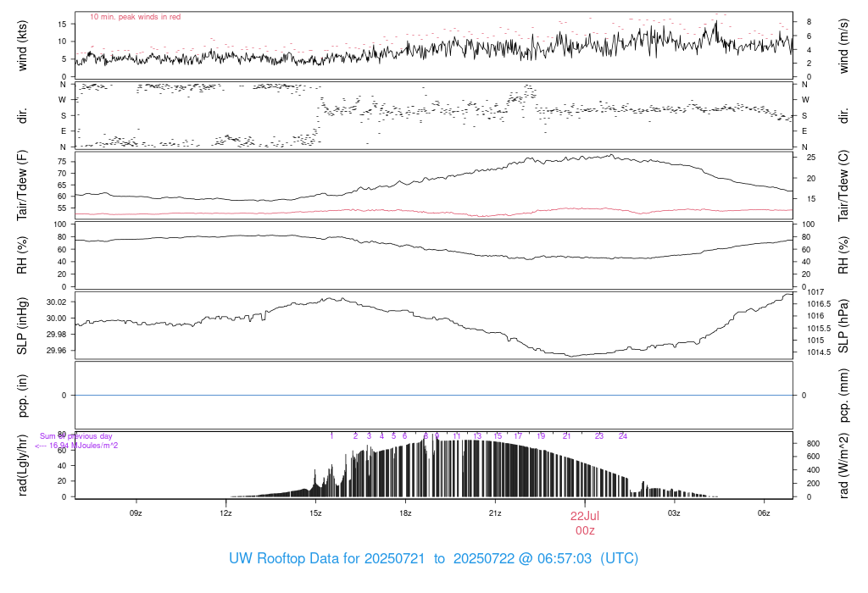Image resolution: width=868 pixels, height=593 pixels.
Task: Click the '18z' time axis label
Action: click(x=405, y=513)
